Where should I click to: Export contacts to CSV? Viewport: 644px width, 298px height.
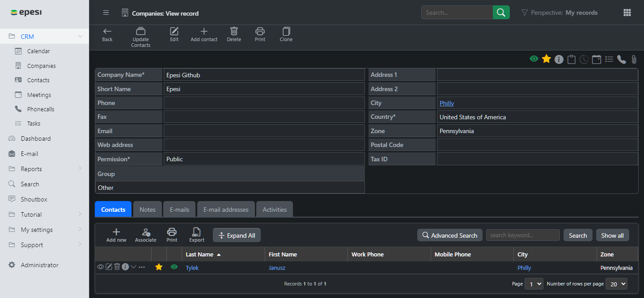click(197, 235)
